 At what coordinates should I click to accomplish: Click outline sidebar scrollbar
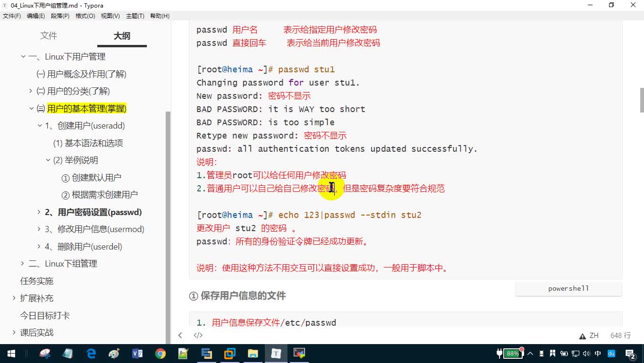168,227
